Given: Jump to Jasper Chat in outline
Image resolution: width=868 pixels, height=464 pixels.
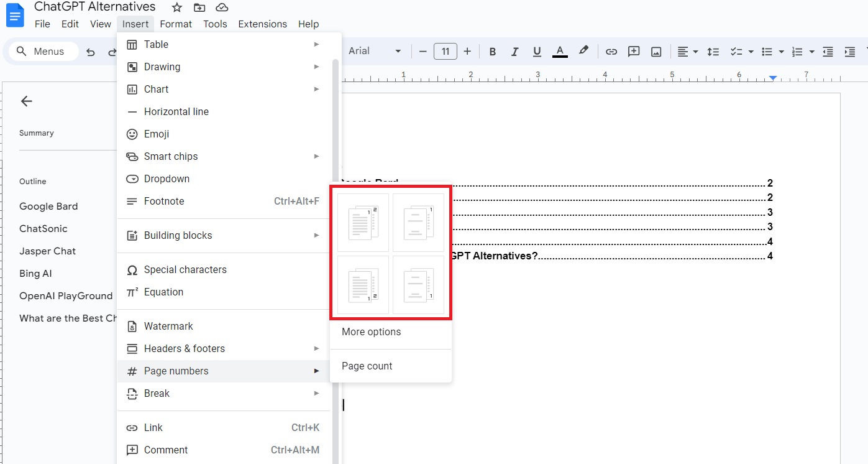Looking at the screenshot, I should pos(47,251).
